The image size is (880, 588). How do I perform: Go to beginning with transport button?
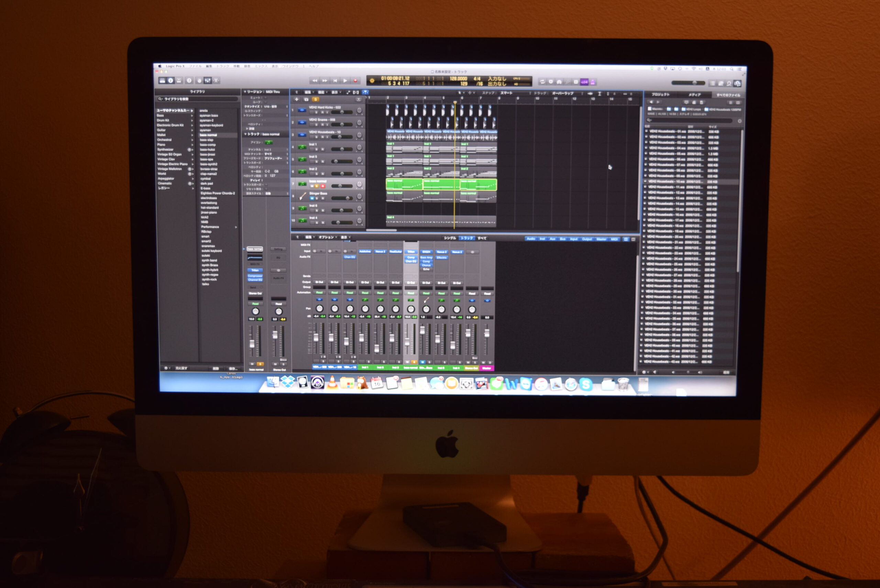tap(335, 81)
